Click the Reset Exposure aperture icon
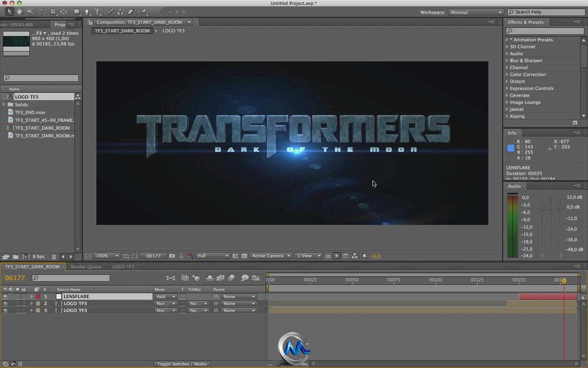The image size is (588, 368). [364, 256]
